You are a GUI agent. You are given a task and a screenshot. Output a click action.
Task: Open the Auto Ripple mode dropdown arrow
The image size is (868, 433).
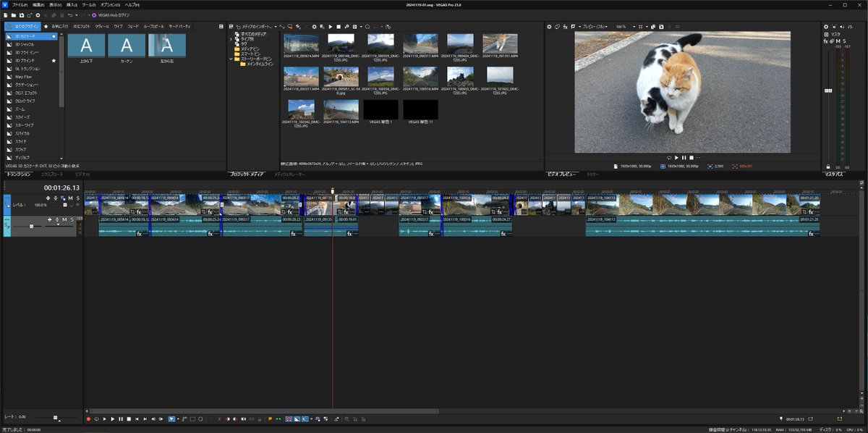(311, 419)
